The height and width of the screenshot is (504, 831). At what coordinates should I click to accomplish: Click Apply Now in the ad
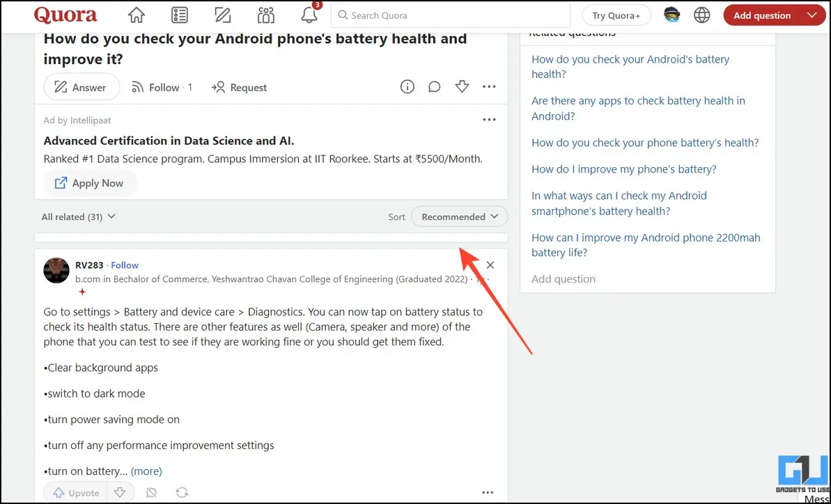(x=90, y=183)
